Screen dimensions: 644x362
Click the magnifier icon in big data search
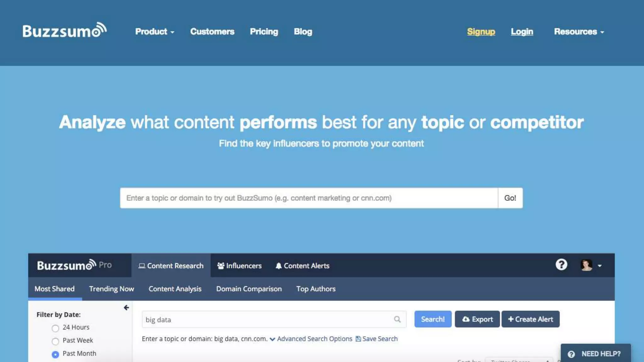(x=397, y=319)
